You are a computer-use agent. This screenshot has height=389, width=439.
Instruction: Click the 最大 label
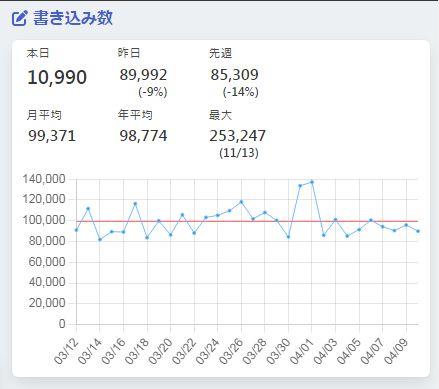[x=220, y=115]
